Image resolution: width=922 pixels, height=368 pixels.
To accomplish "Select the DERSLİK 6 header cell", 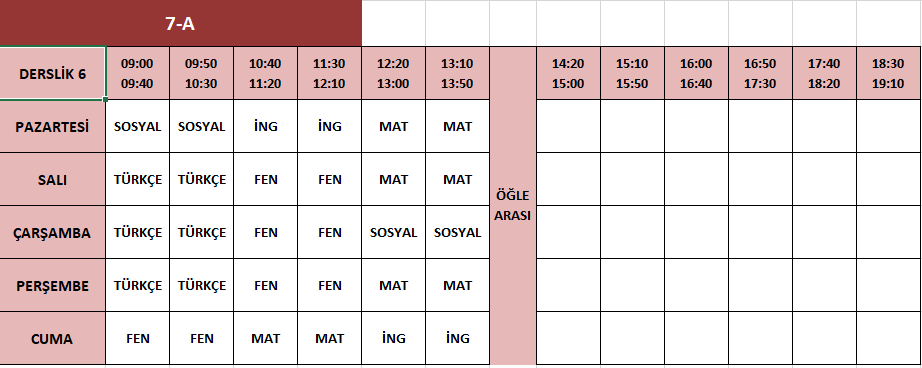I will (x=53, y=73).
